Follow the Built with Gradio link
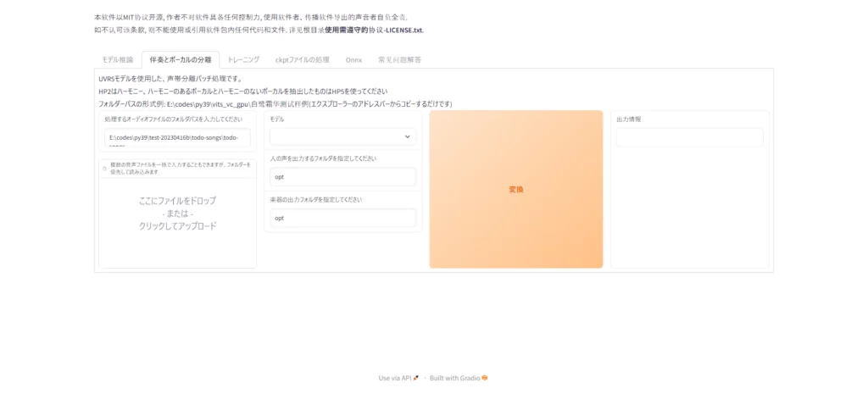This screenshot has height=394, width=868. [454, 378]
